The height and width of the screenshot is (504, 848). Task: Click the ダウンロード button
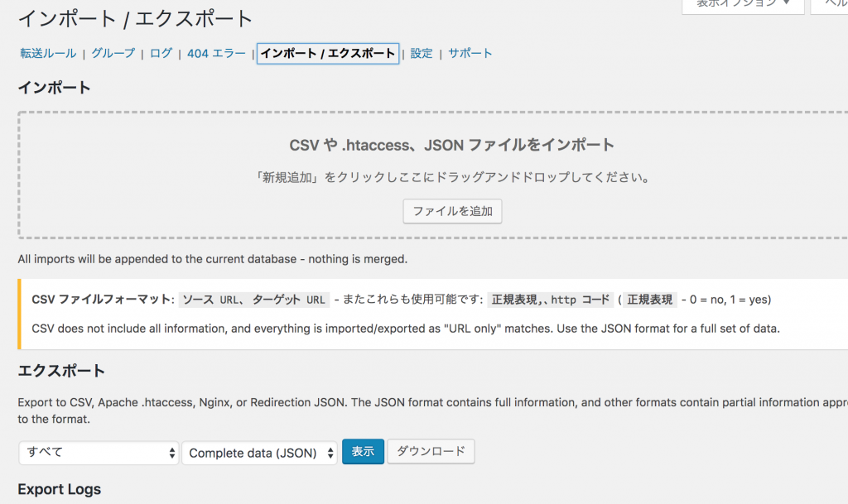431,452
